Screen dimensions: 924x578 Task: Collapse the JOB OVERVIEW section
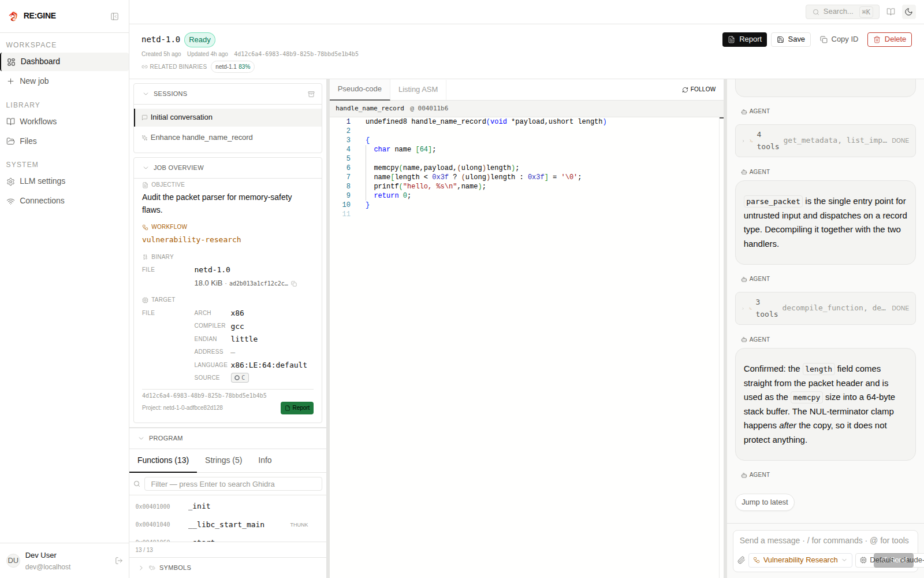point(146,168)
